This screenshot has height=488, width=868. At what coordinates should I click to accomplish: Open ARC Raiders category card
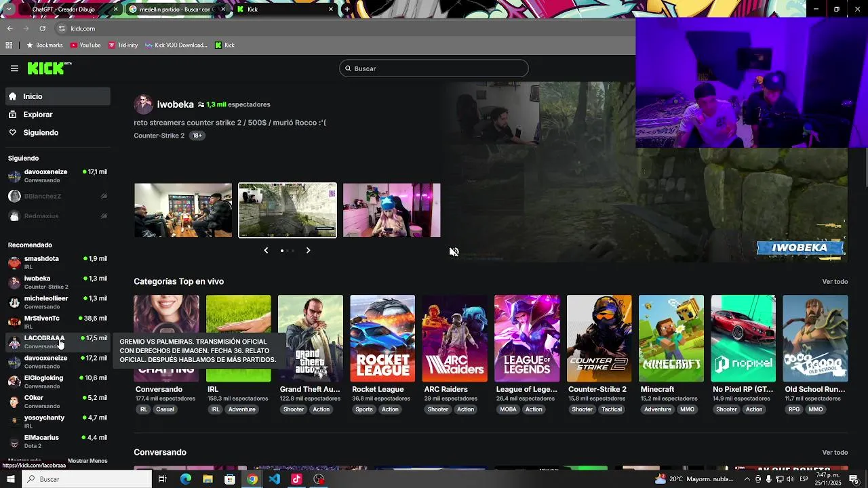tap(455, 338)
